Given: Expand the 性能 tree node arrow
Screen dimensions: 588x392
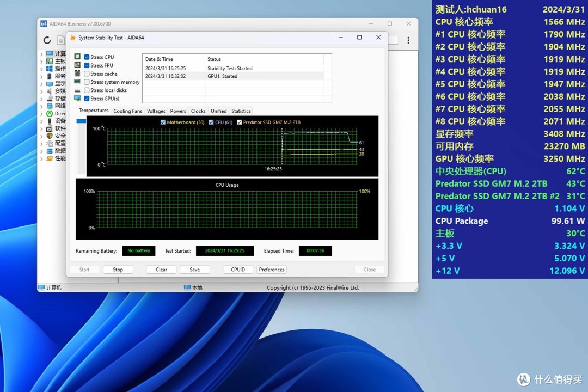Looking at the screenshot, I should [x=41, y=158].
